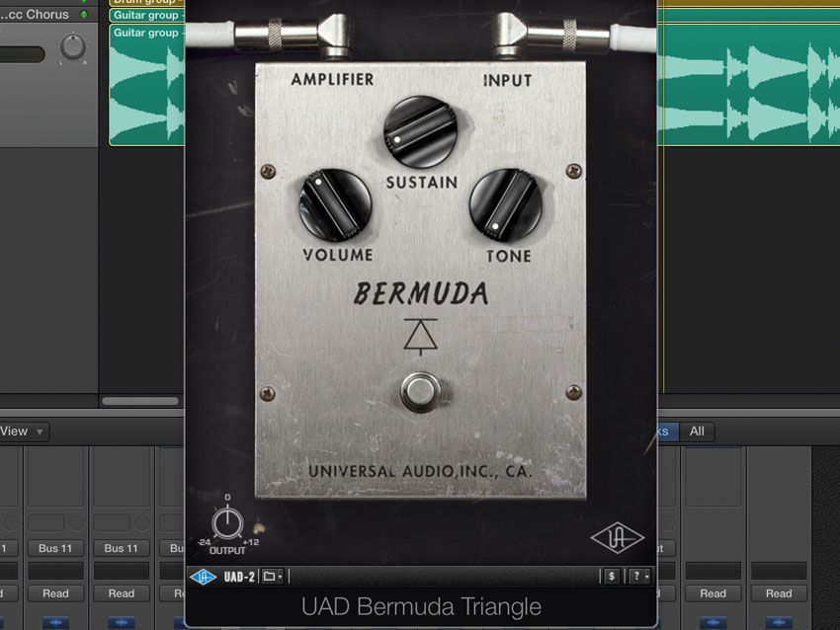This screenshot has width=840, height=630.
Task: Open a Bus 11 output routing dropdown
Action: coord(55,548)
